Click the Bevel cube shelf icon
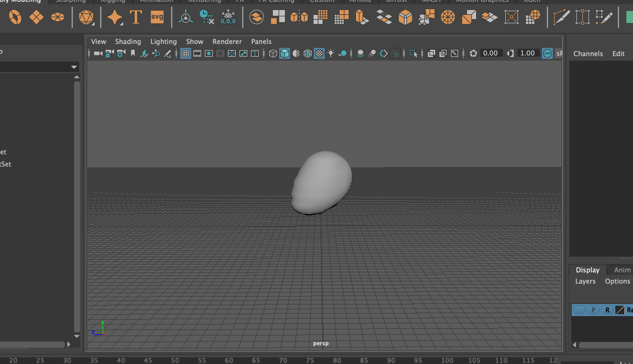The height and width of the screenshot is (364, 633). pyautogui.click(x=405, y=17)
